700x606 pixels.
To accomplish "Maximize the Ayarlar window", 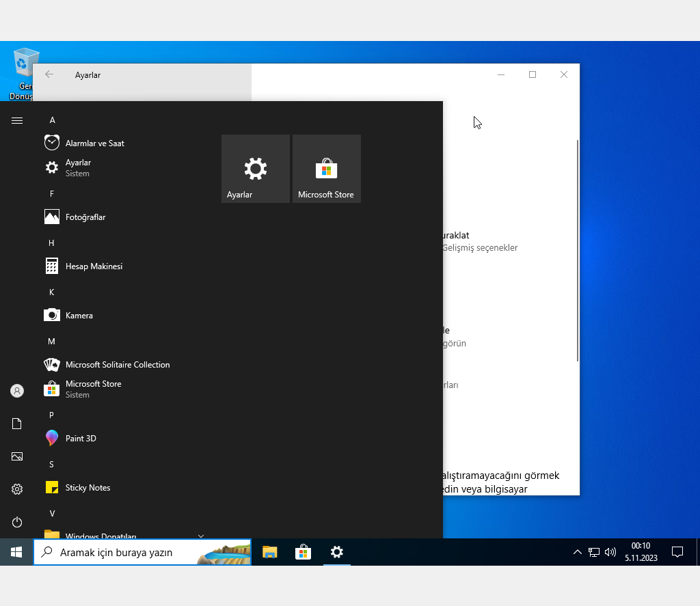I will point(532,74).
